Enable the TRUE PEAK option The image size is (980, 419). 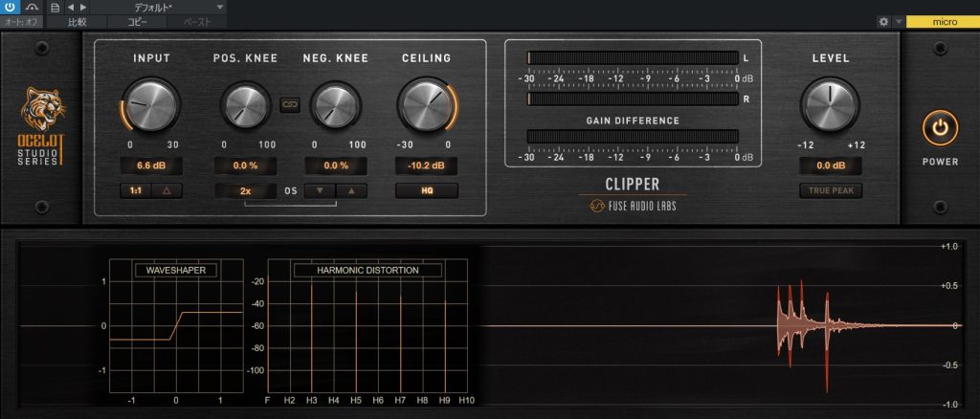pos(831,190)
